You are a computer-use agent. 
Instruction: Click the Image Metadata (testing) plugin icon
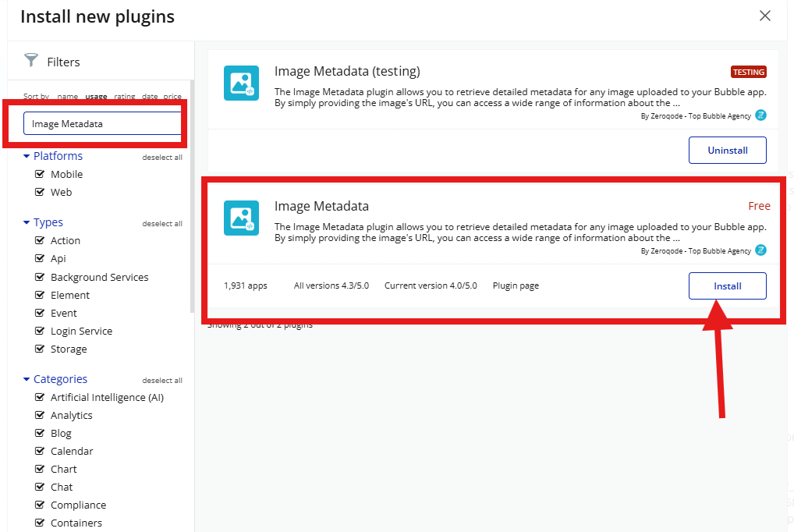point(242,83)
